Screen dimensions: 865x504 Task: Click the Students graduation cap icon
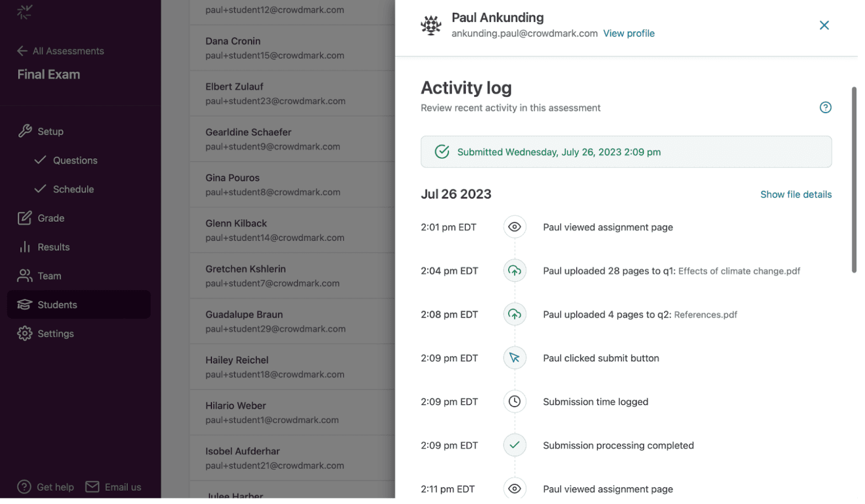(x=24, y=304)
